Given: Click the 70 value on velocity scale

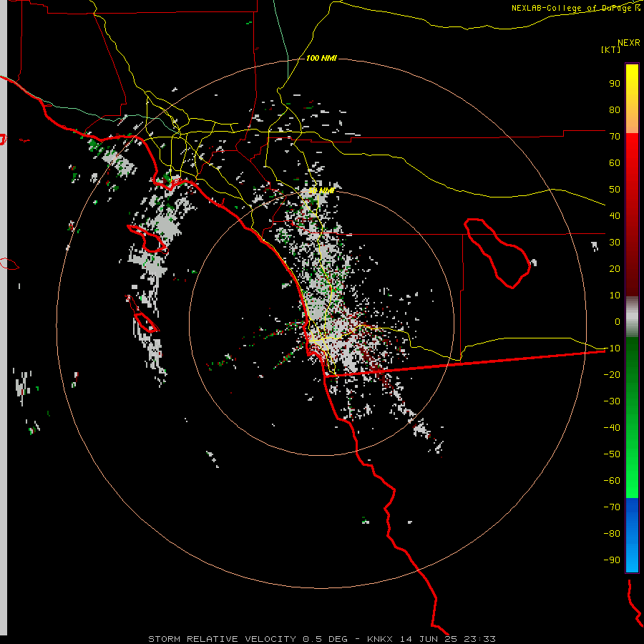Looking at the screenshot, I should point(615,137).
